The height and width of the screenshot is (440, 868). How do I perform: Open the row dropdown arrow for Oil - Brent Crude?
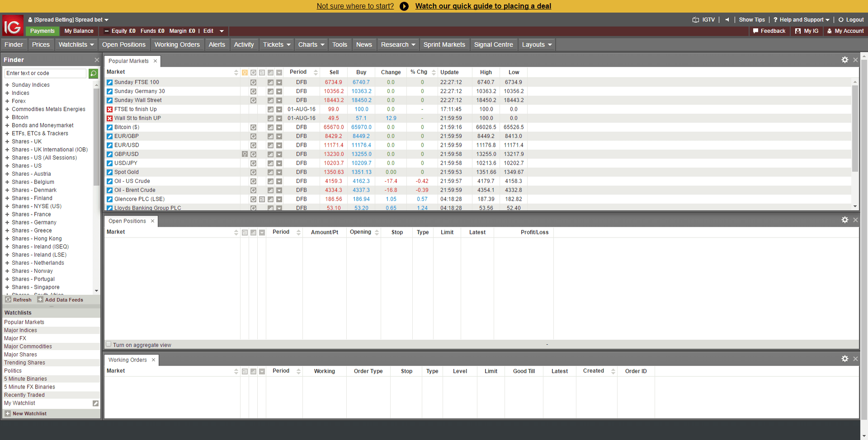[x=279, y=191]
